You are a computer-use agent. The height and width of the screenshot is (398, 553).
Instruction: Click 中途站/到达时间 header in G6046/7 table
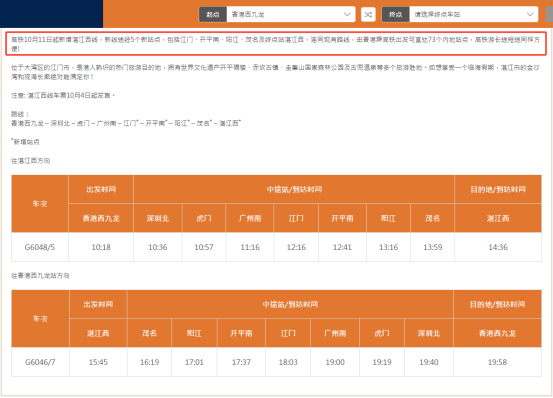pyautogui.click(x=290, y=304)
